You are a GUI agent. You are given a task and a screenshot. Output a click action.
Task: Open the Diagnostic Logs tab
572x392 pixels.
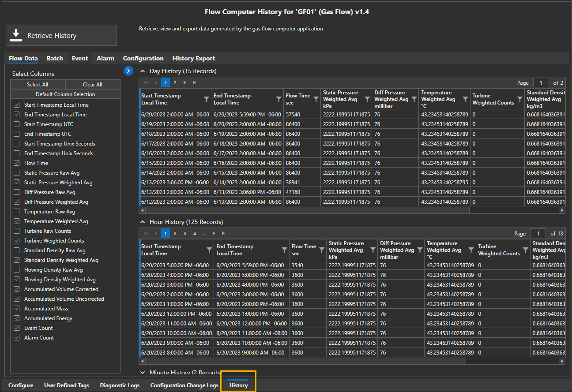point(120,385)
